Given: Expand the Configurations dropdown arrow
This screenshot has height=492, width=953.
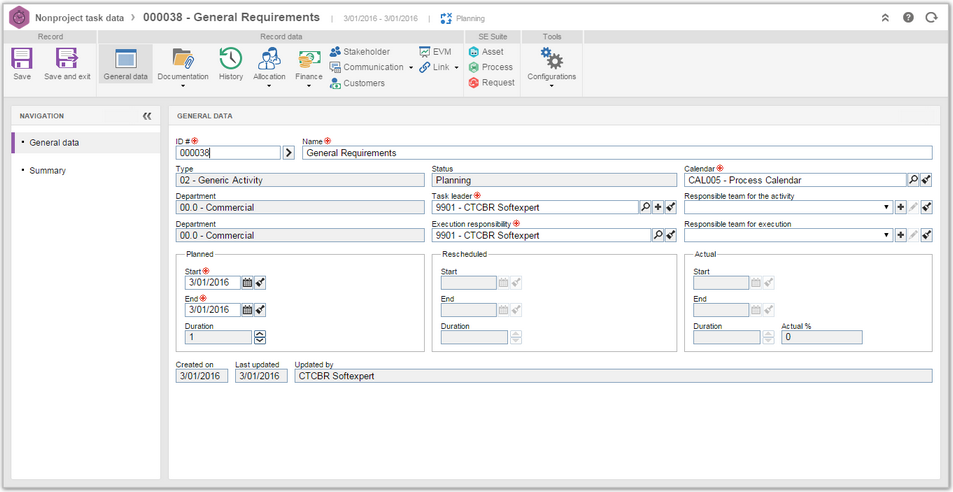Looking at the screenshot, I should point(552,86).
